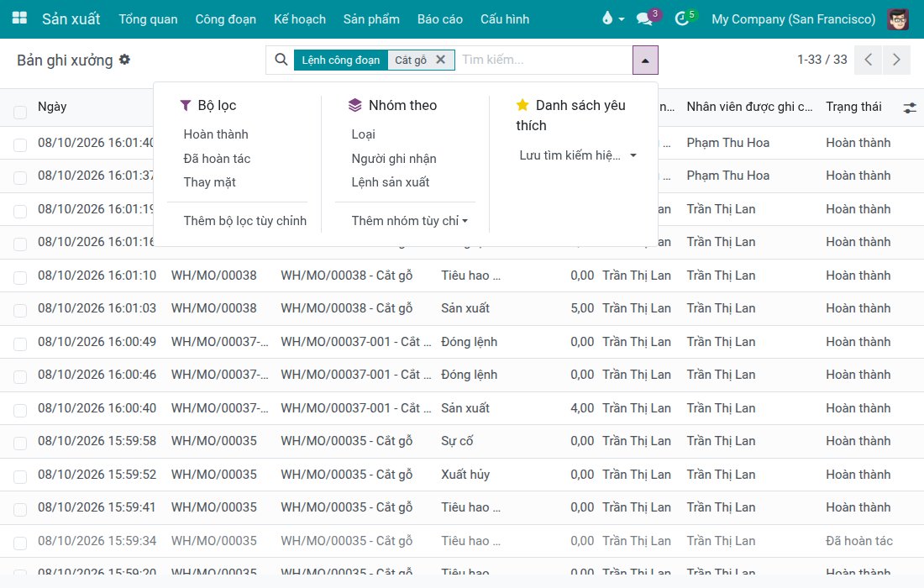Open Thêm nhóm tùy chỉnh dropdown
924x588 pixels.
(x=410, y=221)
